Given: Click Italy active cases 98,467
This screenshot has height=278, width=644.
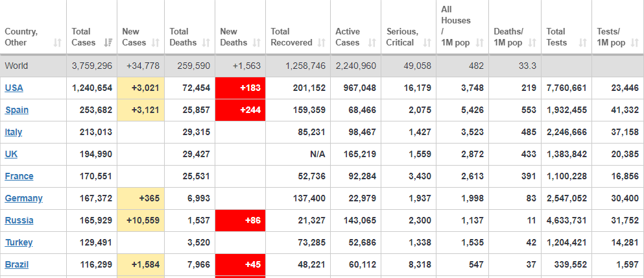Looking at the screenshot, I should [362, 132].
